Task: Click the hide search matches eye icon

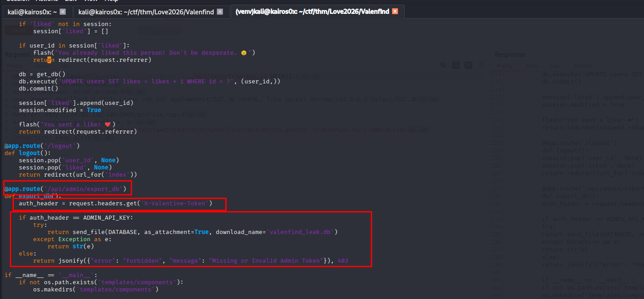Action: (444, 65)
